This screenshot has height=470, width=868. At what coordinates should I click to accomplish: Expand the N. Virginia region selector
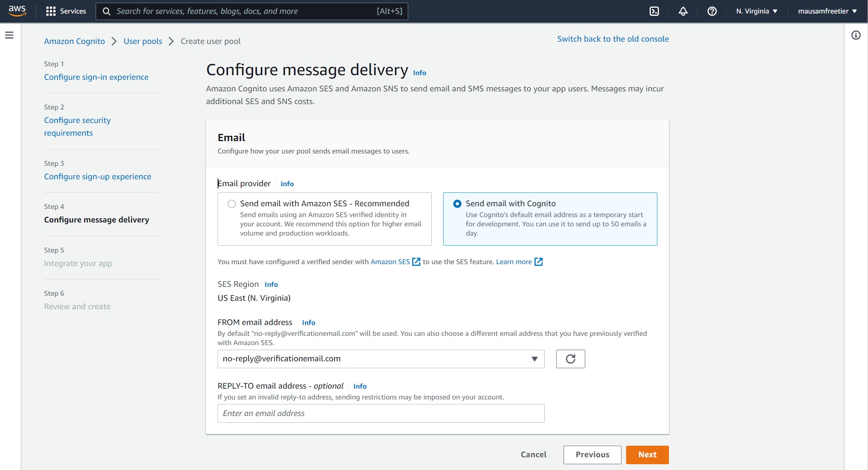tap(756, 11)
